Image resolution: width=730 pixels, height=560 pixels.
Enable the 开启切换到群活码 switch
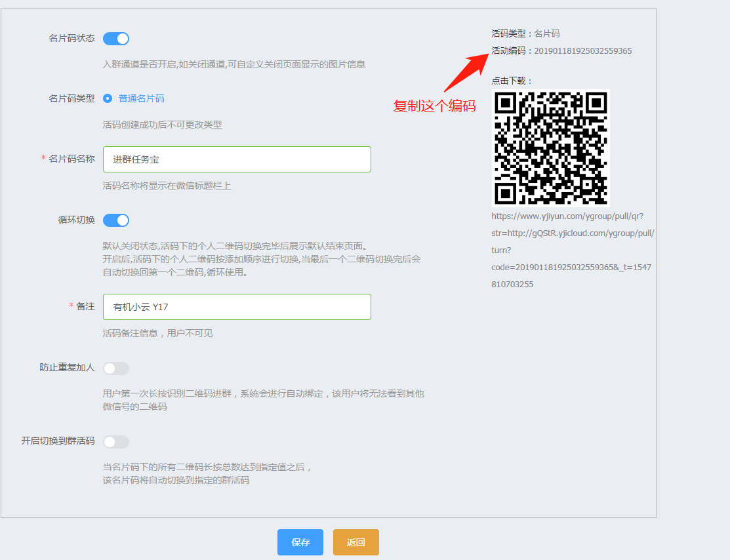tap(116, 442)
